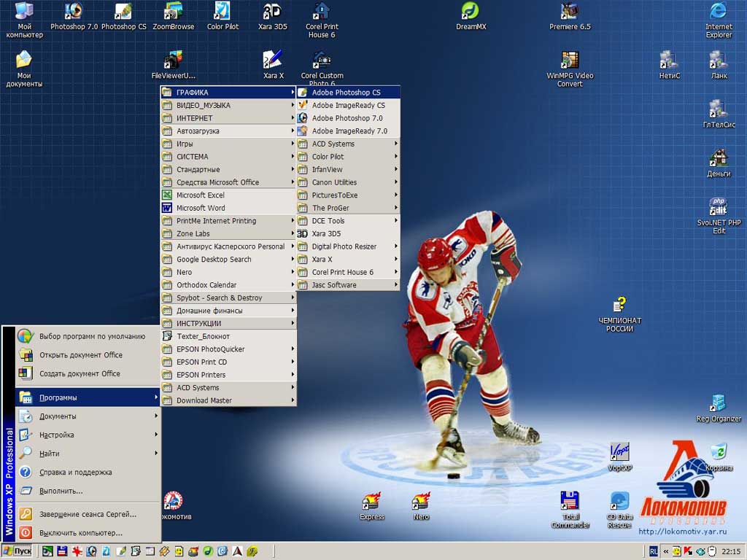Open VoptXP desktop icon
The height and width of the screenshot is (560, 747).
(x=619, y=457)
